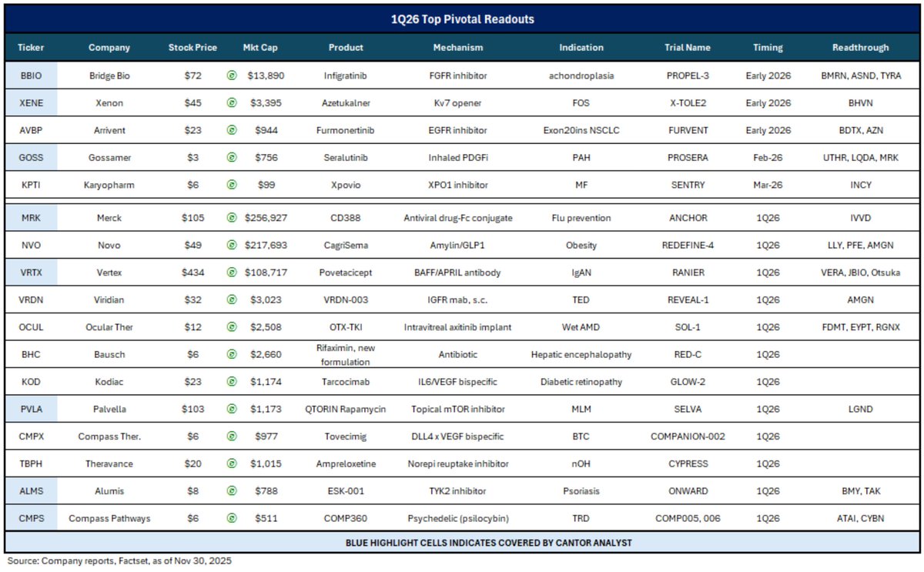Click the Furmonertinib product cell
The width and height of the screenshot is (924, 572).
346,130
